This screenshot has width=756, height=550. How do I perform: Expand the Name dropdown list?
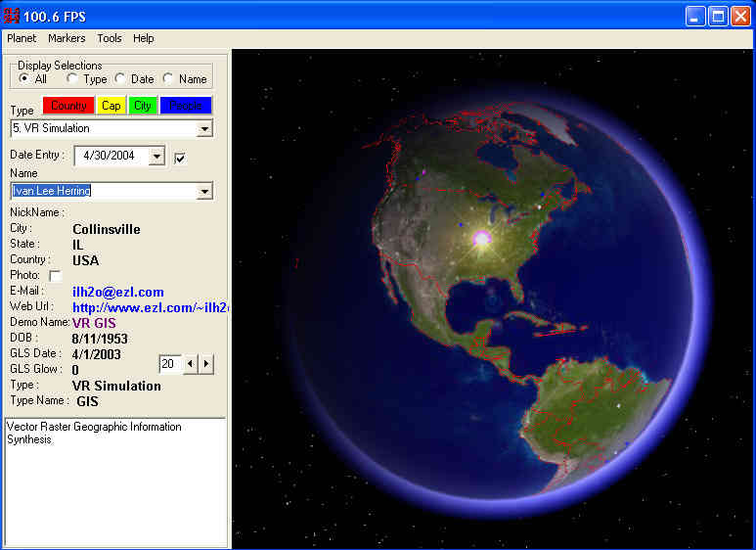pos(204,192)
